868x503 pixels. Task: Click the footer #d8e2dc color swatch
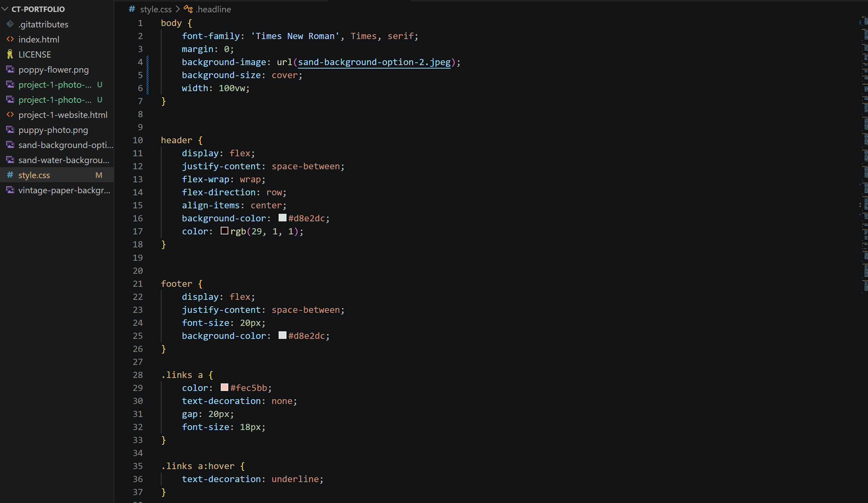click(x=282, y=335)
